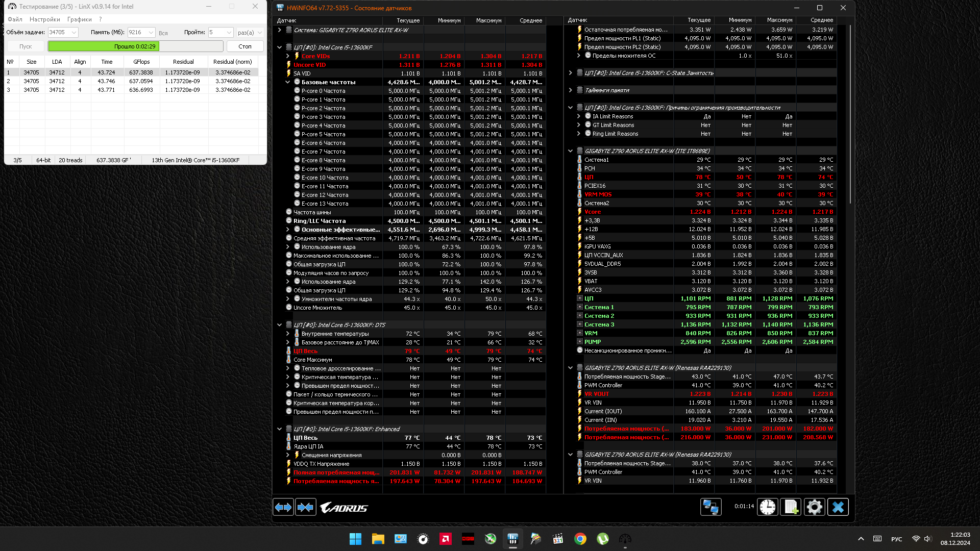Open the Настройки menu in LinX

[44, 19]
